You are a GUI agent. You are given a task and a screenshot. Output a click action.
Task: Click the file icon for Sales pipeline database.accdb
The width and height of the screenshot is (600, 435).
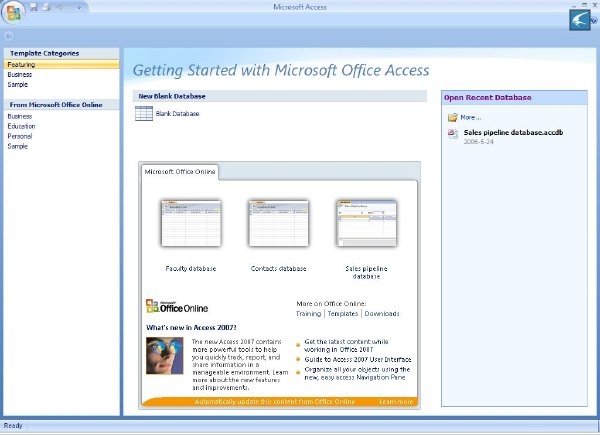(x=453, y=134)
